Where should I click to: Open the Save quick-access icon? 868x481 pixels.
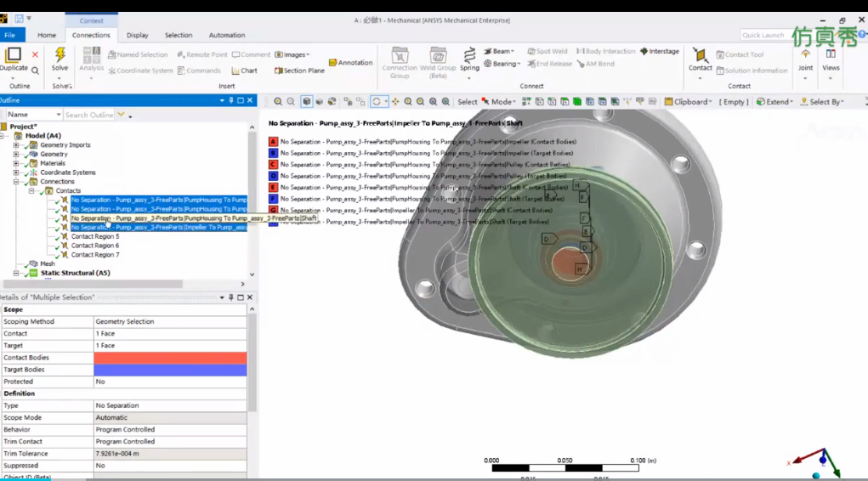pyautogui.click(x=19, y=19)
